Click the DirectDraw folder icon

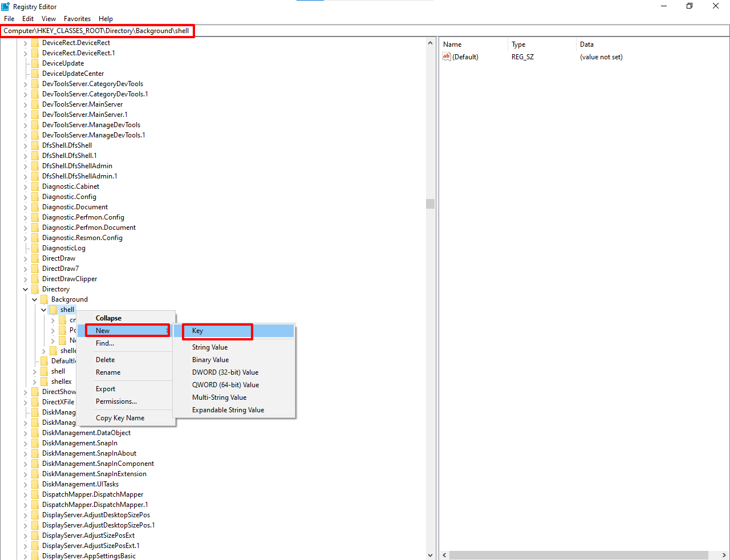(x=35, y=258)
